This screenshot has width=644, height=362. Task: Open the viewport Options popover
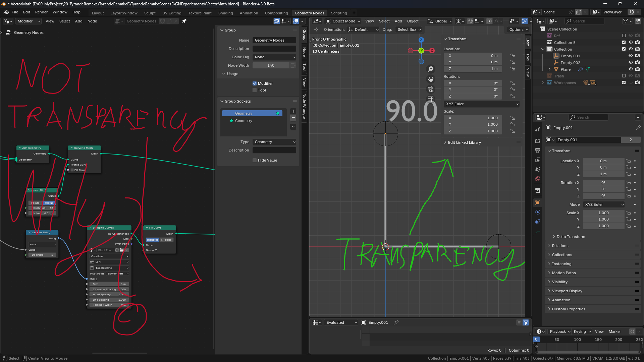point(519,29)
